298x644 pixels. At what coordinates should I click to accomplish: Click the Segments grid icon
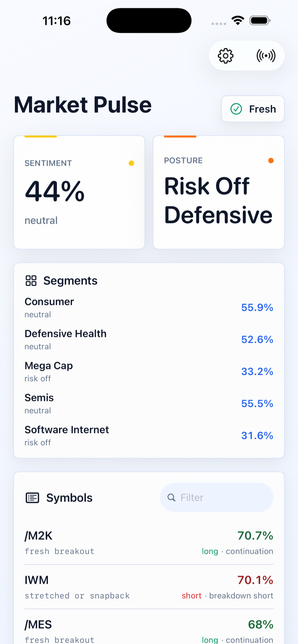tap(31, 281)
